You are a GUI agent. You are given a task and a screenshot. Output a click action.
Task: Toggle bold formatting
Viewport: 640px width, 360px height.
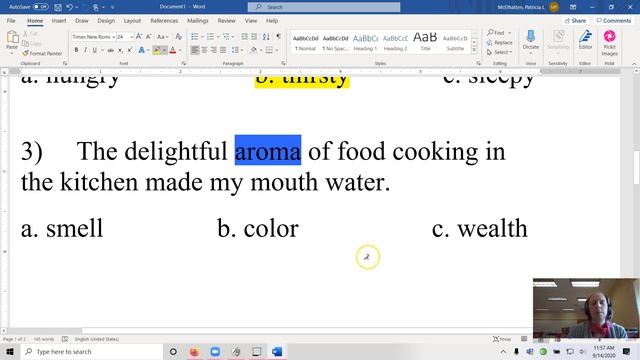point(76,50)
